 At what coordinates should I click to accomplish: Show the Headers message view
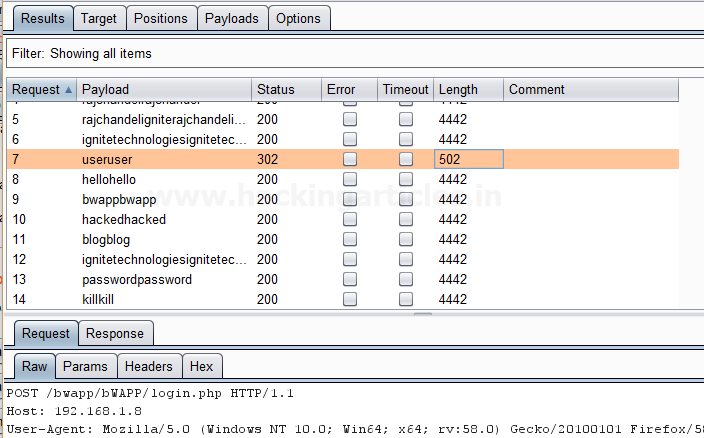pos(149,366)
